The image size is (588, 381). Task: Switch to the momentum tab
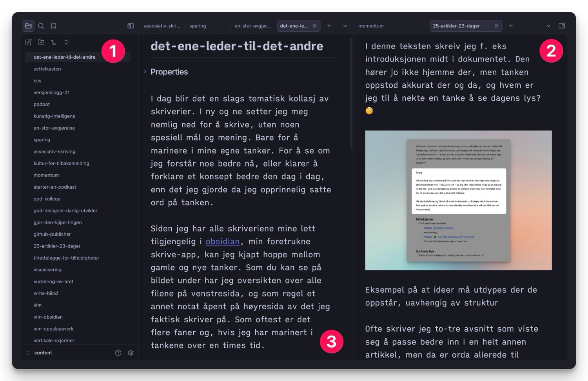point(371,26)
